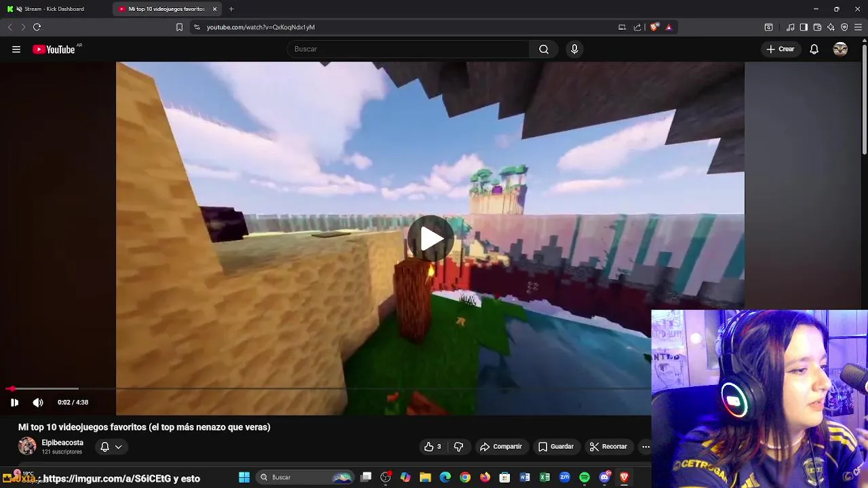Open Brave VPN shield icon
This screenshot has width=868, height=488.
[844, 27]
